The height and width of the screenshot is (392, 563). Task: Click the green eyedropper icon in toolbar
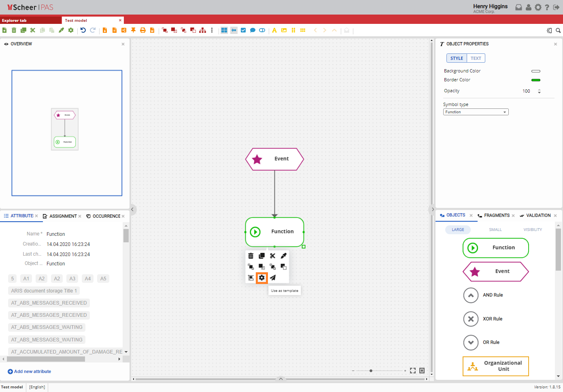click(x=61, y=30)
